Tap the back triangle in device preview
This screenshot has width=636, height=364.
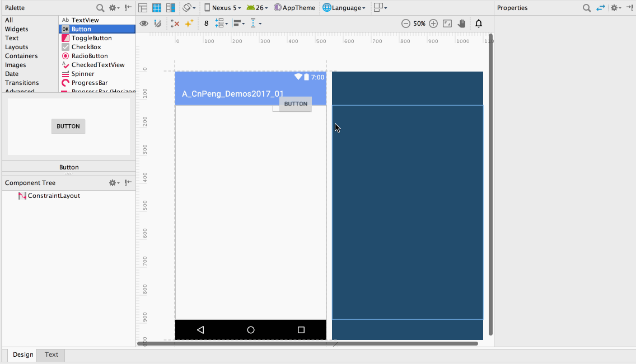[x=200, y=330]
